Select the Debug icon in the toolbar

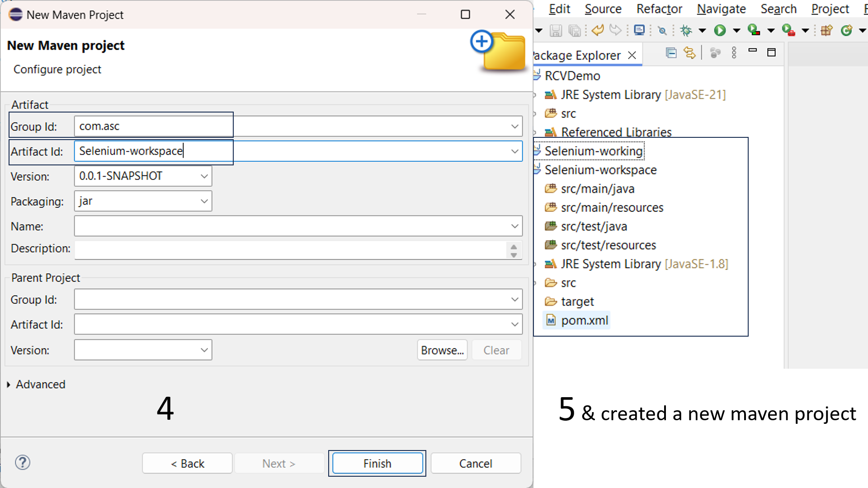pos(686,30)
